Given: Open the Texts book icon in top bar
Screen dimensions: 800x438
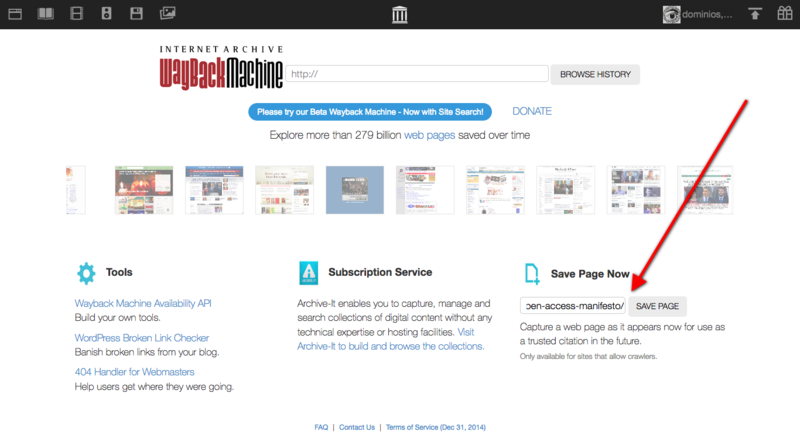Looking at the screenshot, I should 46,14.
